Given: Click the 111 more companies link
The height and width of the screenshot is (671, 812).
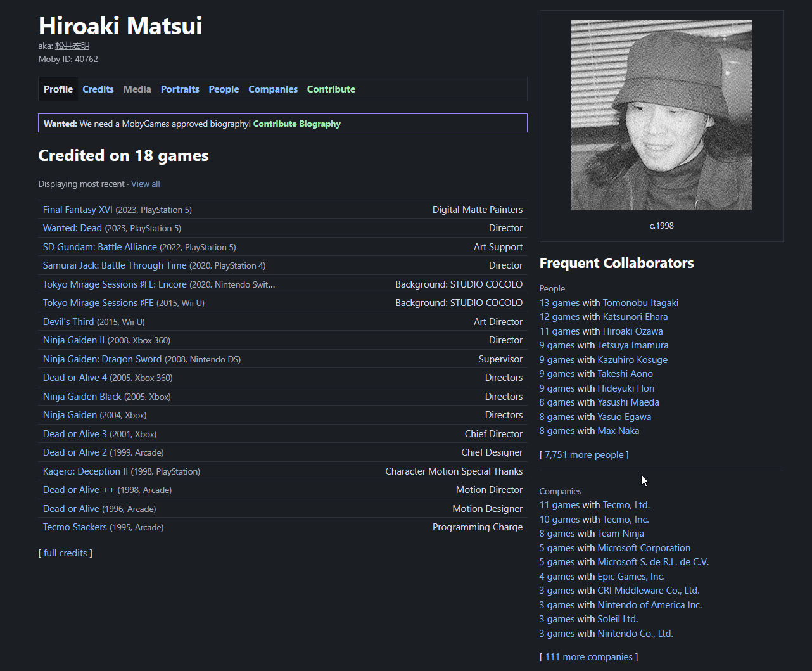Looking at the screenshot, I should (589, 657).
